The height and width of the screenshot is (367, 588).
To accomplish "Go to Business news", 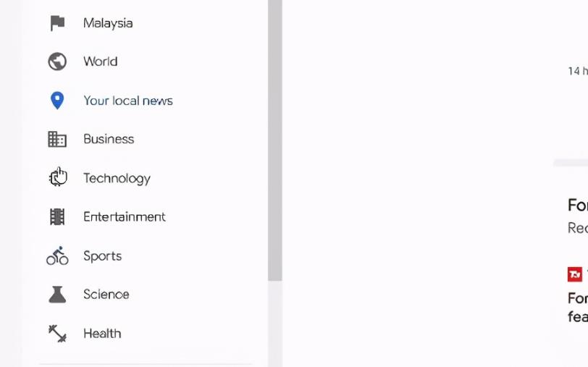I will (x=109, y=139).
